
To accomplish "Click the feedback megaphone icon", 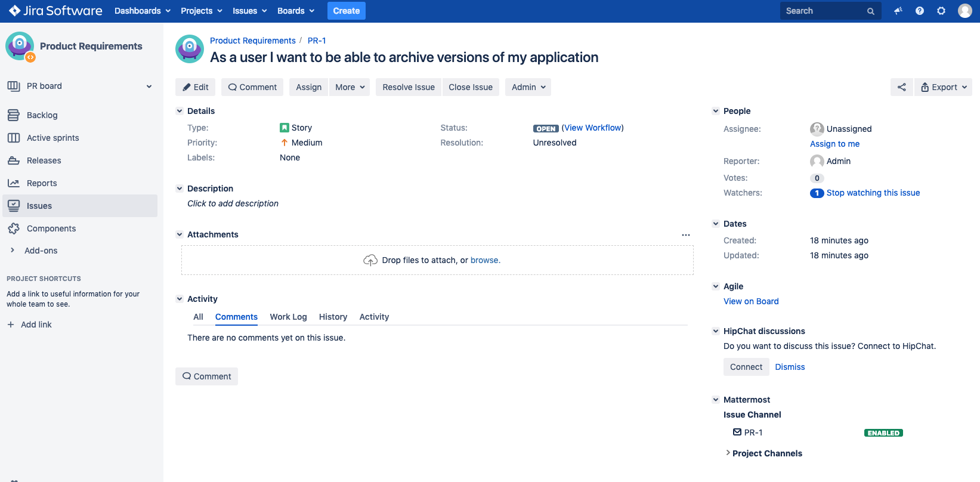I will click(898, 11).
